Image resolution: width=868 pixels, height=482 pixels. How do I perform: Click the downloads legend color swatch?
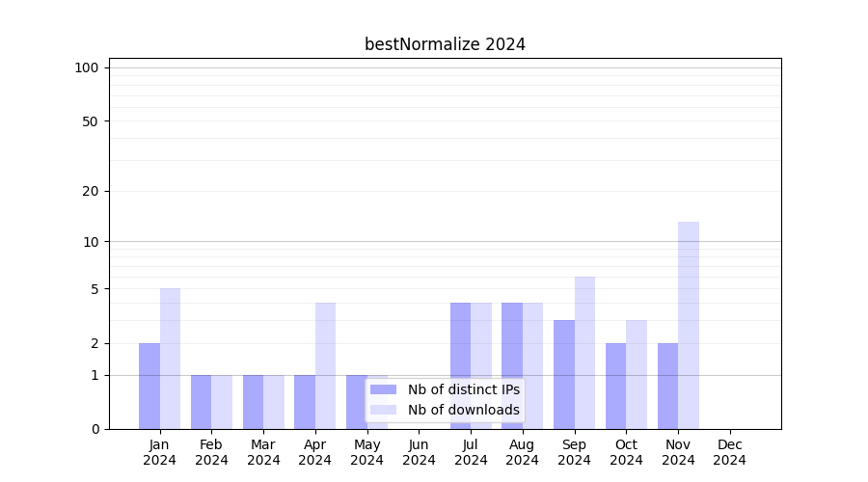[x=383, y=410]
